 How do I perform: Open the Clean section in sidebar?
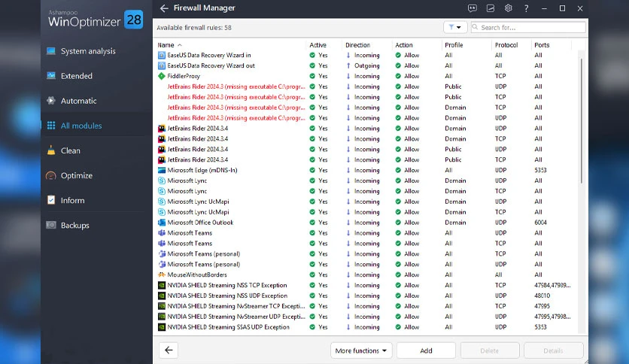[x=70, y=150]
